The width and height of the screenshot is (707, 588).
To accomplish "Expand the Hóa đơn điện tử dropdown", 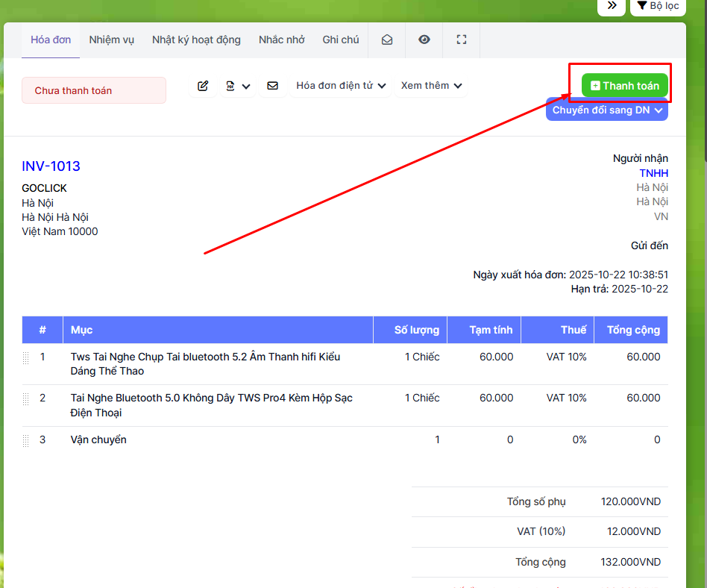I will point(341,86).
